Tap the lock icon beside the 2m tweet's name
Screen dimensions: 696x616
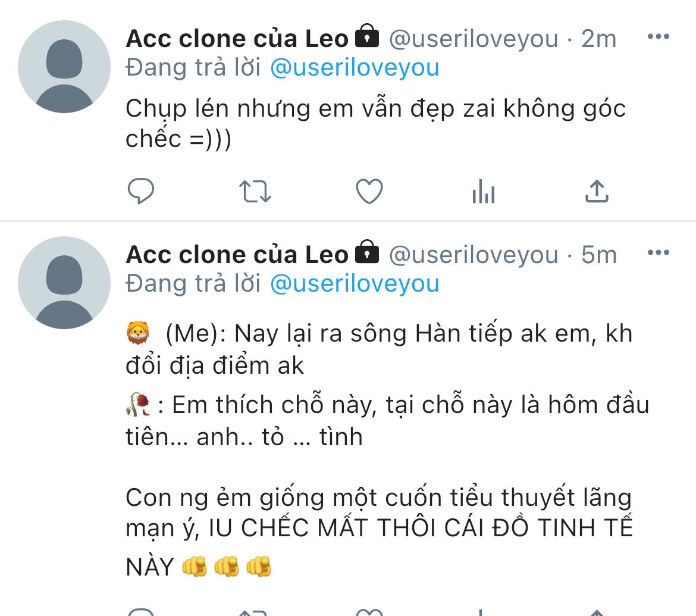click(x=367, y=37)
